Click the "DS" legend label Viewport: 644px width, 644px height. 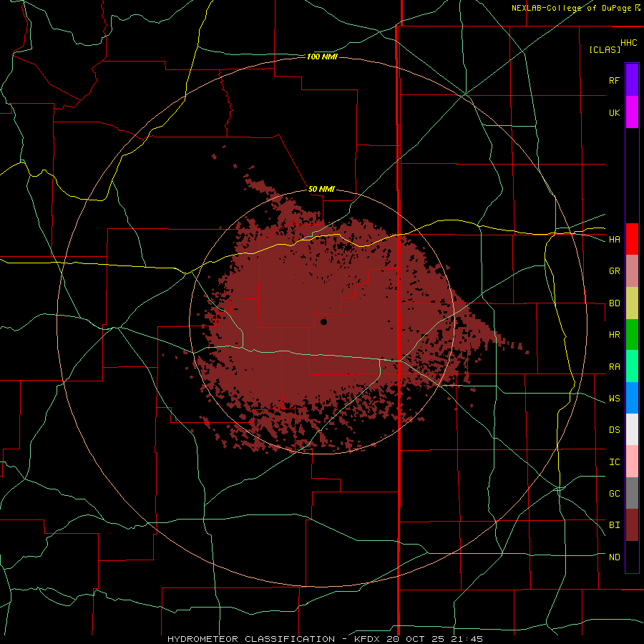614,429
